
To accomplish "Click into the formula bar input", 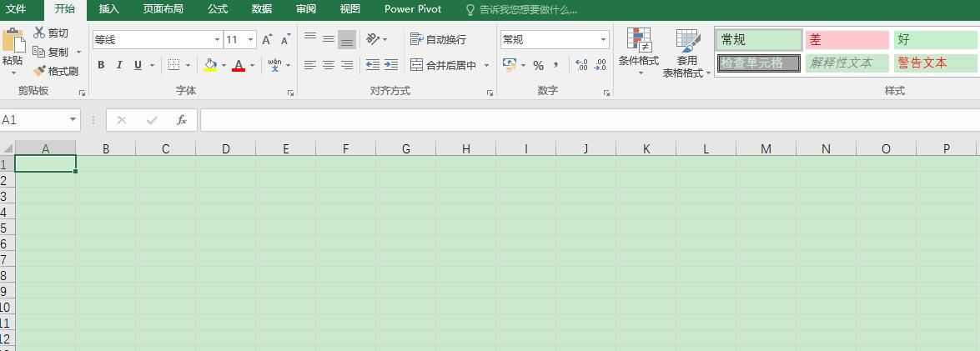I will point(590,120).
